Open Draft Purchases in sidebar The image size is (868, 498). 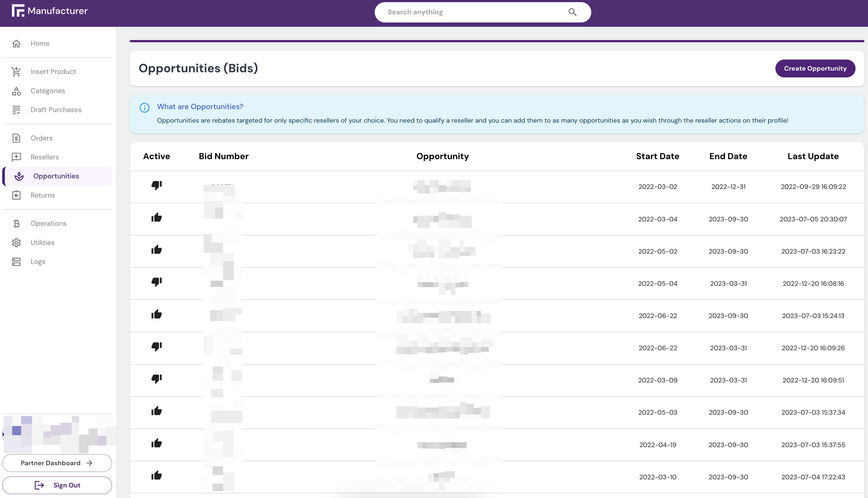coord(56,110)
